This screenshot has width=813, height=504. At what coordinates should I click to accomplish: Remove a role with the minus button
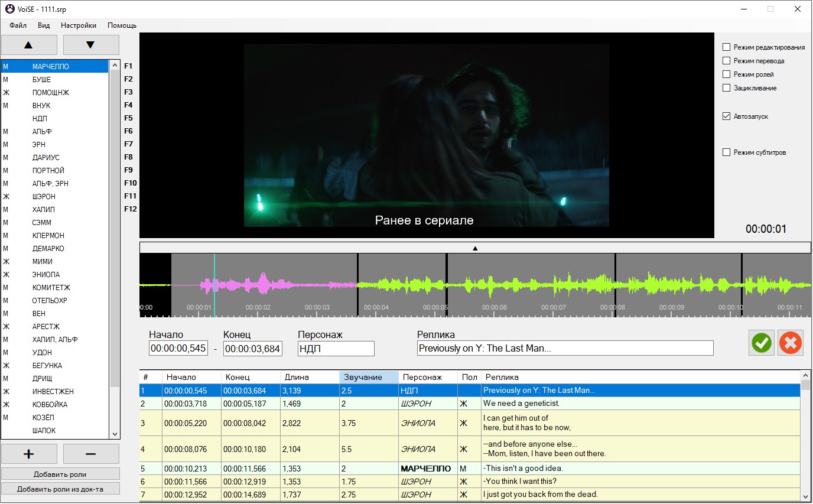(x=91, y=454)
